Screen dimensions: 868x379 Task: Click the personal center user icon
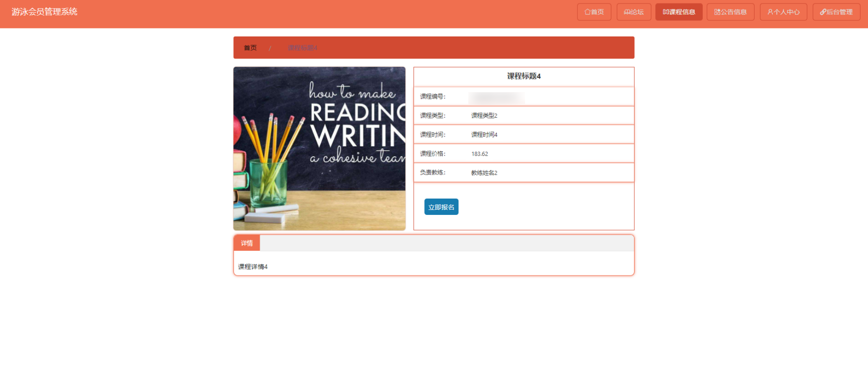(x=770, y=12)
